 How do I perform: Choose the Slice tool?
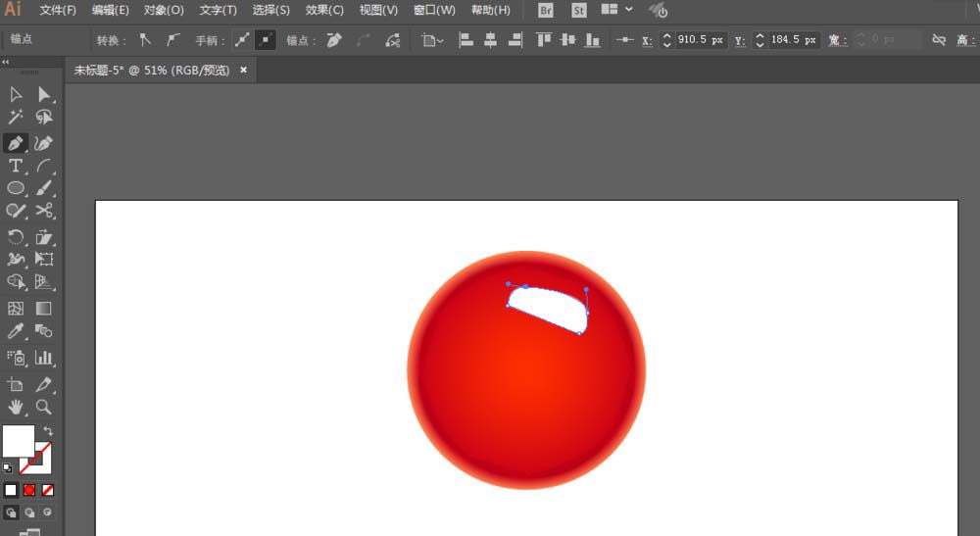coord(43,384)
